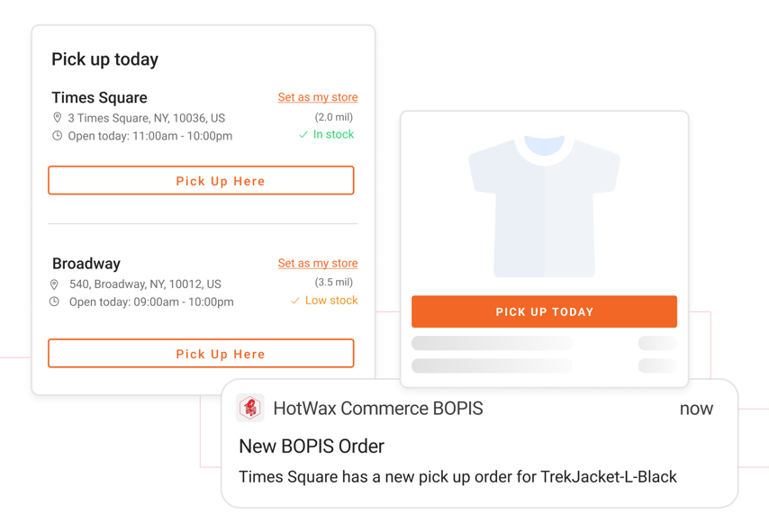Click the orange Low stock checkmark
The image size is (769, 532).
tap(295, 301)
